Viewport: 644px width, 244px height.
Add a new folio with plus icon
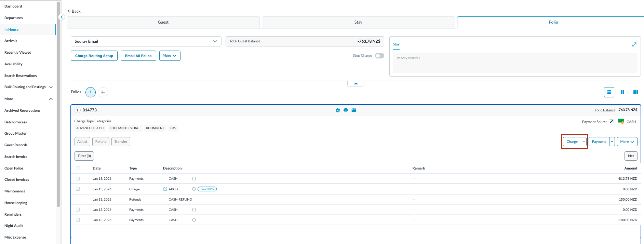click(103, 92)
